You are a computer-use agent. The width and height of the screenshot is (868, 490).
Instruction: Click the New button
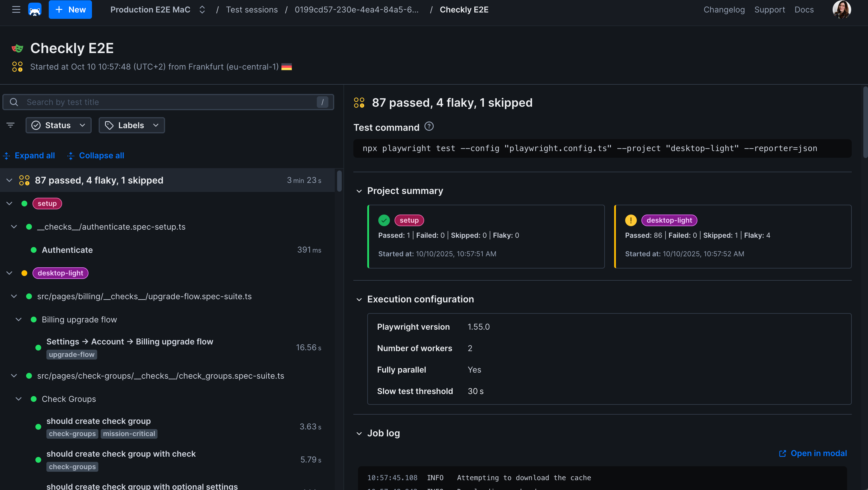(70, 10)
